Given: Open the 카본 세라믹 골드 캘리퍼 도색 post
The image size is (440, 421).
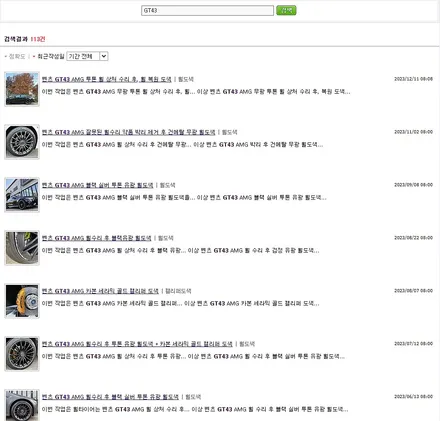Looking at the screenshot, I should point(100,291).
